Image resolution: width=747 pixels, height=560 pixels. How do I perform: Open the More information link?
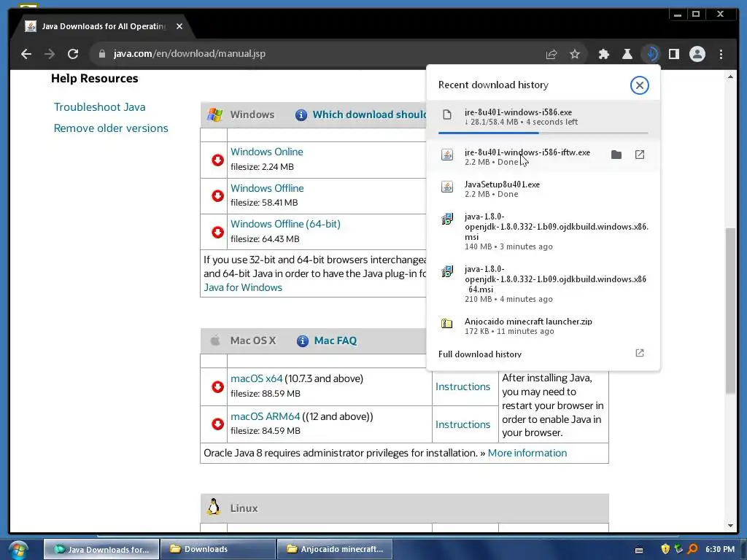[x=527, y=453]
